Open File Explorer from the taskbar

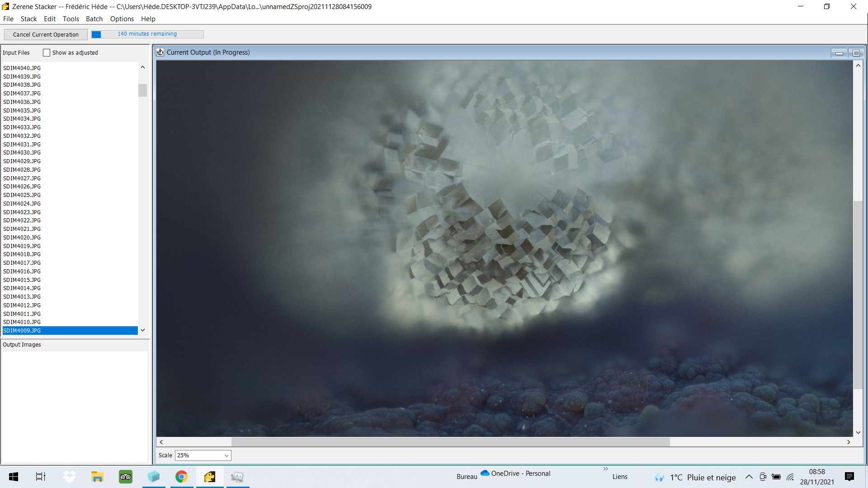(98, 477)
